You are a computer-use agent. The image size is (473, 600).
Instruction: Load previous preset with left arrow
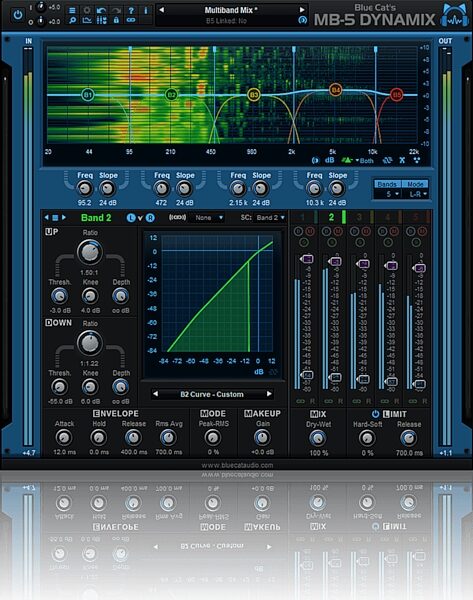161,10
